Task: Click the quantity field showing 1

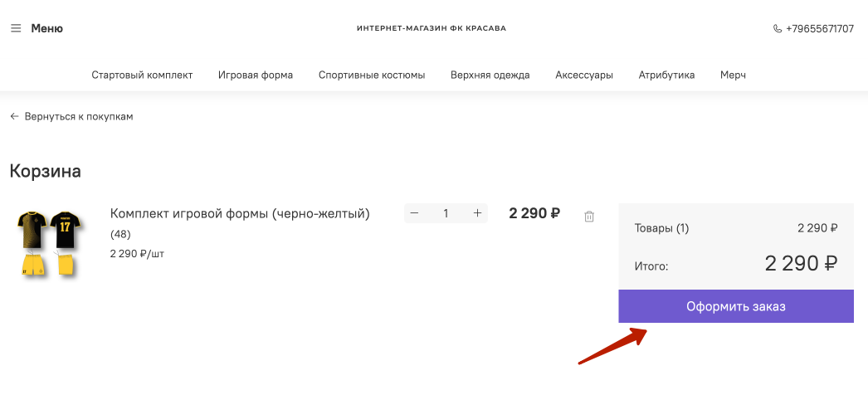Action: point(446,213)
